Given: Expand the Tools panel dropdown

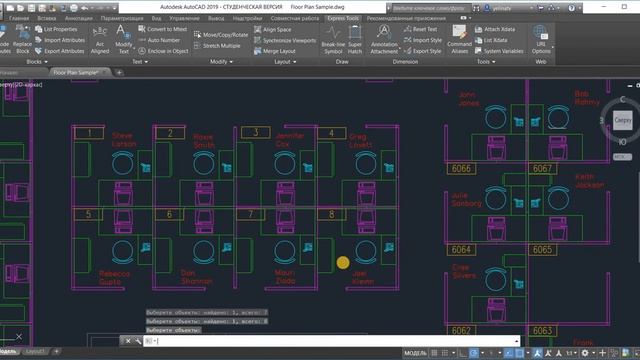Looking at the screenshot, I should [486, 62].
